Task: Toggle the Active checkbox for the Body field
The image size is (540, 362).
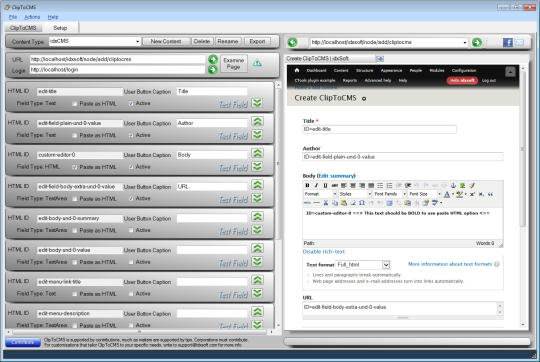Action: pos(131,167)
